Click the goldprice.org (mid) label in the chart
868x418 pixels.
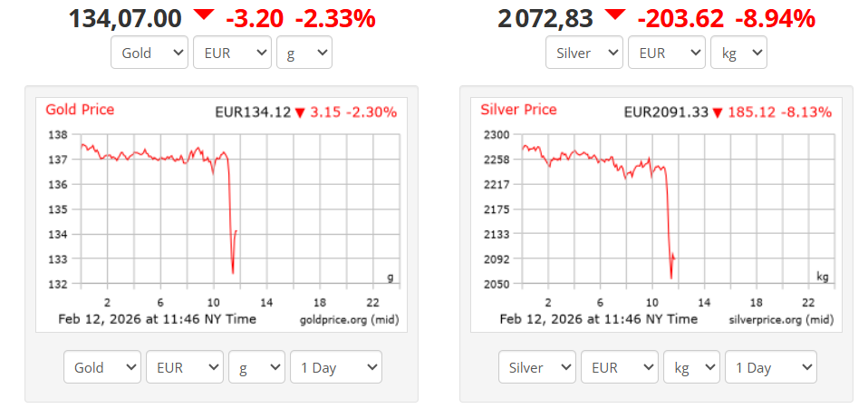click(x=348, y=320)
